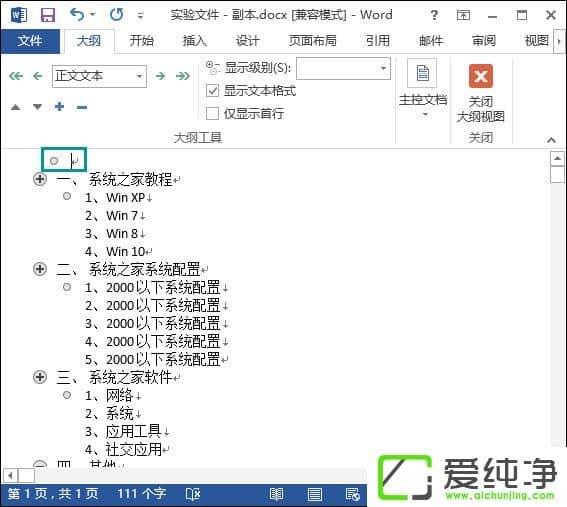Open the 正文文本 outline level dropdown

[x=139, y=76]
